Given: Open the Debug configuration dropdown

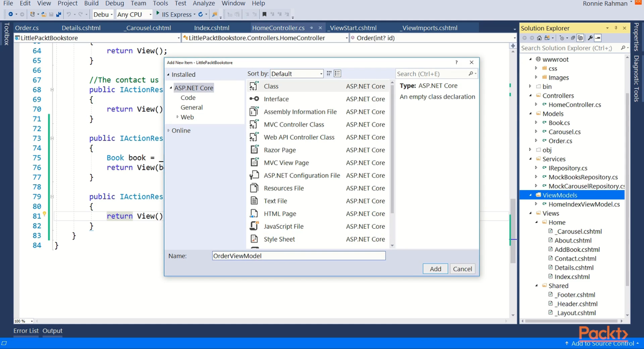Looking at the screenshot, I should [x=104, y=14].
